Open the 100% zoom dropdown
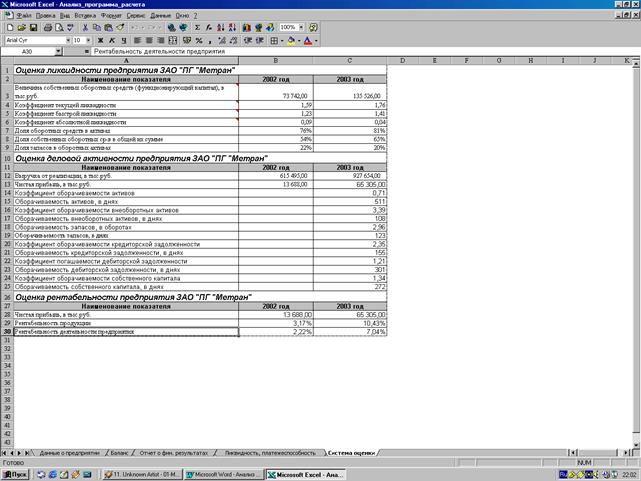 (x=301, y=27)
